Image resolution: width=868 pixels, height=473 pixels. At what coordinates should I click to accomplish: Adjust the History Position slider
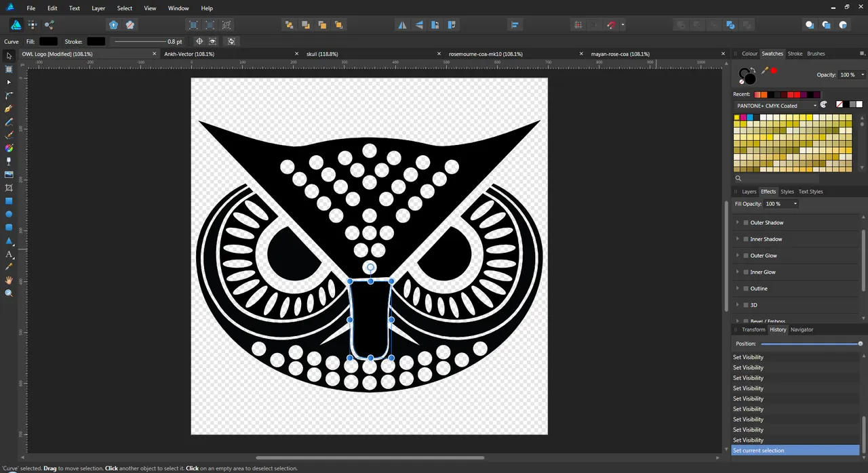(x=811, y=344)
